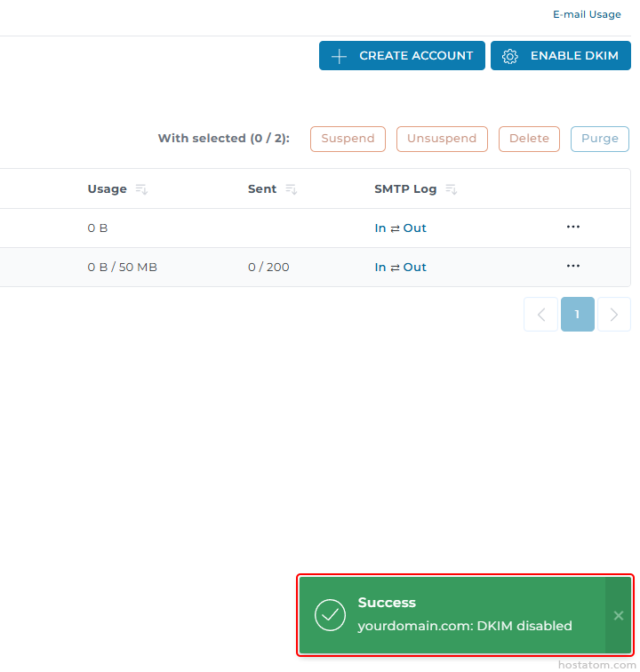Click the success checkmark icon in notification

[x=330, y=615]
